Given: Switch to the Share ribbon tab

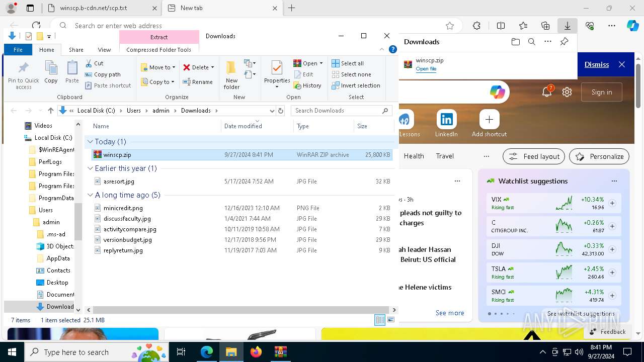Looking at the screenshot, I should pyautogui.click(x=76, y=49).
